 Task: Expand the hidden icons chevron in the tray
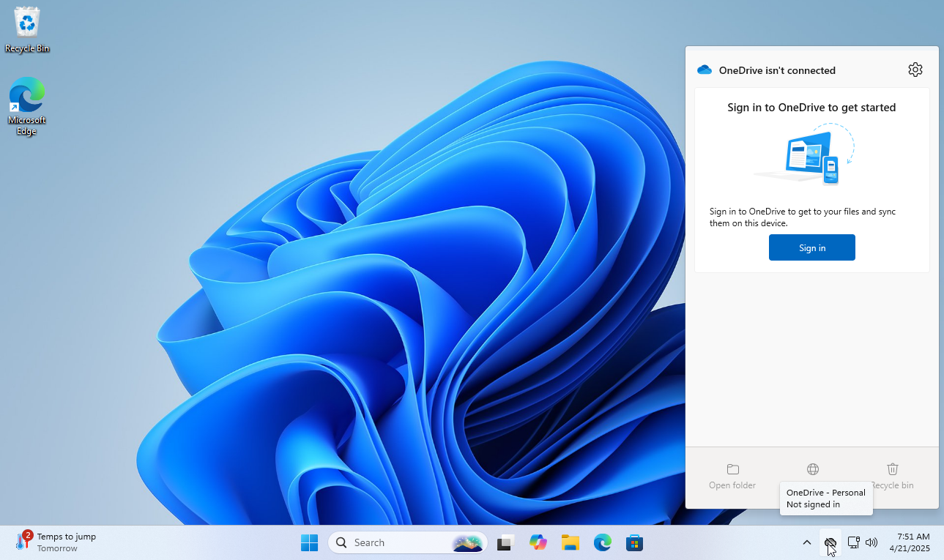(x=806, y=542)
